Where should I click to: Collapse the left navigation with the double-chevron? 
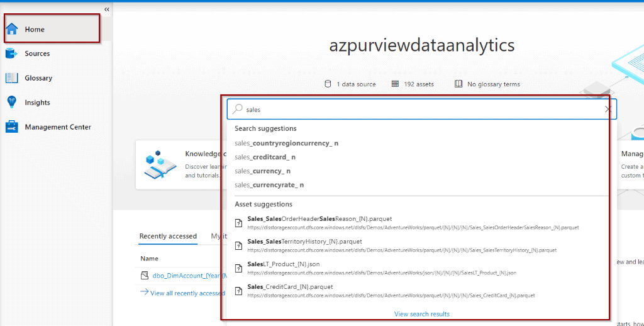(x=107, y=9)
